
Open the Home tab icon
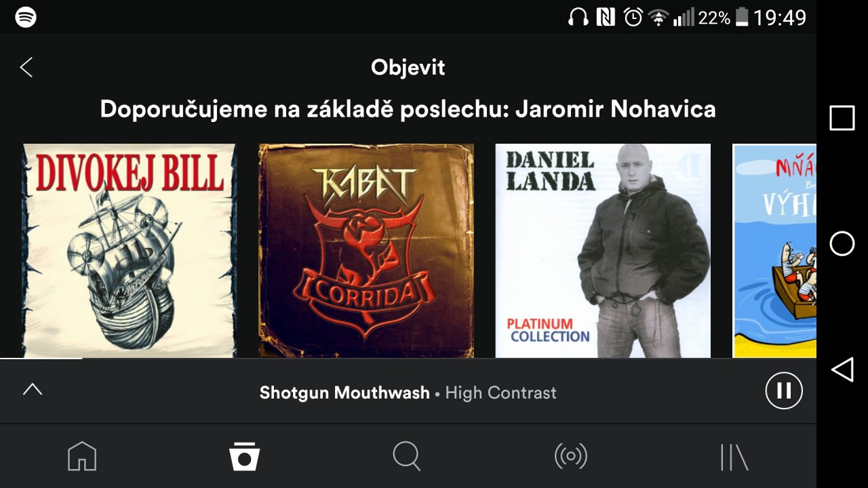click(82, 456)
